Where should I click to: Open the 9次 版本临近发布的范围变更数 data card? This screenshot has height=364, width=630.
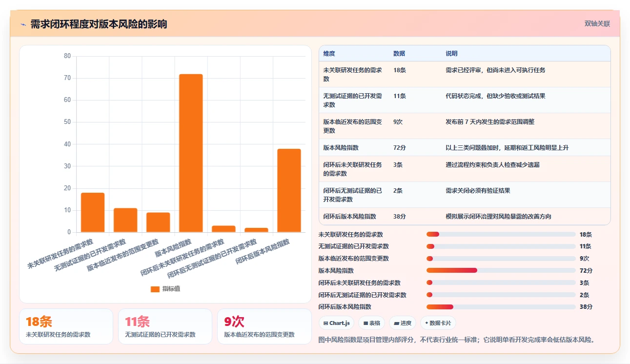(x=264, y=326)
